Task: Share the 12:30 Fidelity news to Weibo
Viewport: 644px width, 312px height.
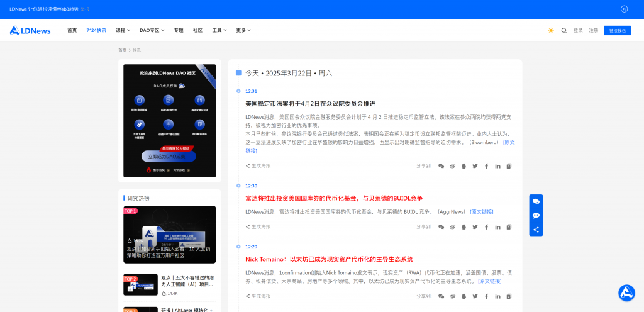Action: coord(453,226)
